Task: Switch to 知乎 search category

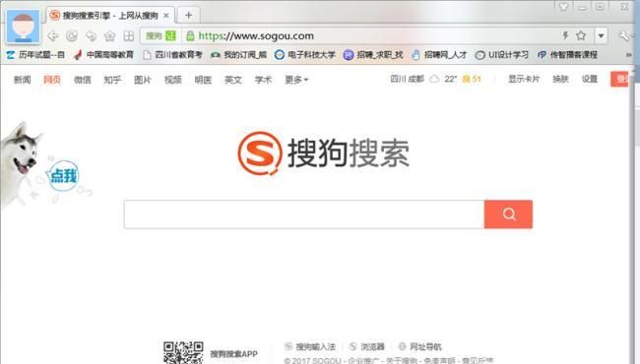Action: (x=112, y=80)
